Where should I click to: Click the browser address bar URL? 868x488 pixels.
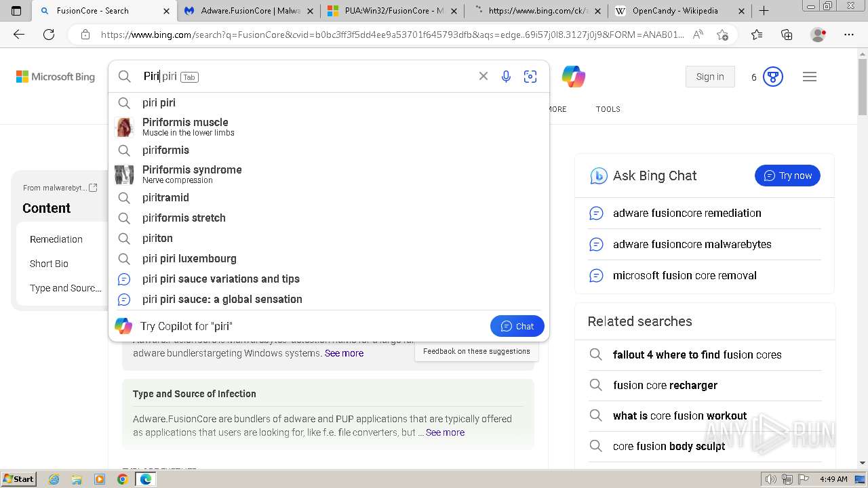pyautogui.click(x=393, y=35)
